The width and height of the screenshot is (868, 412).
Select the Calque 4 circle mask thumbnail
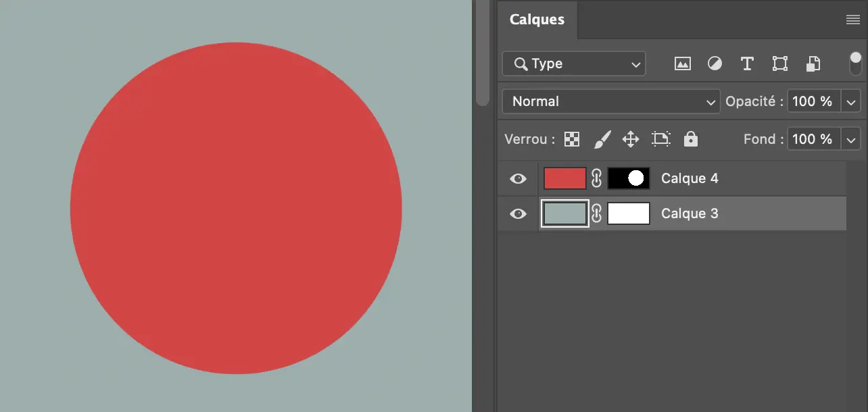click(629, 178)
